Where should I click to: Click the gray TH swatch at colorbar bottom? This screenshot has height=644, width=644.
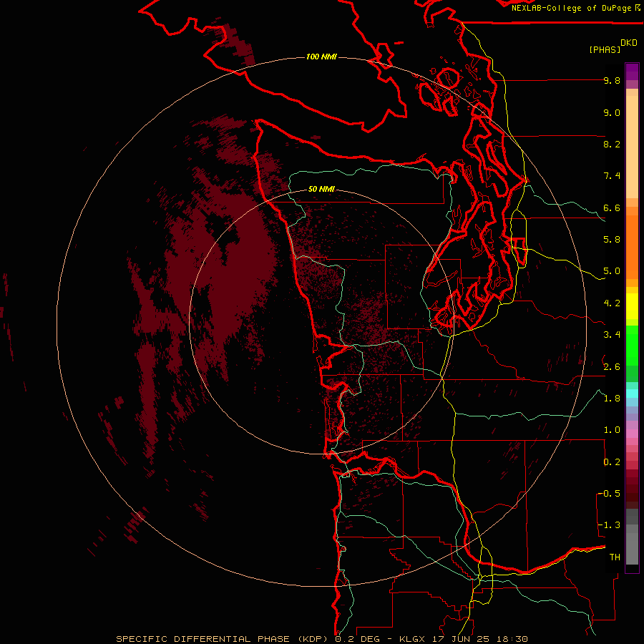click(x=632, y=548)
